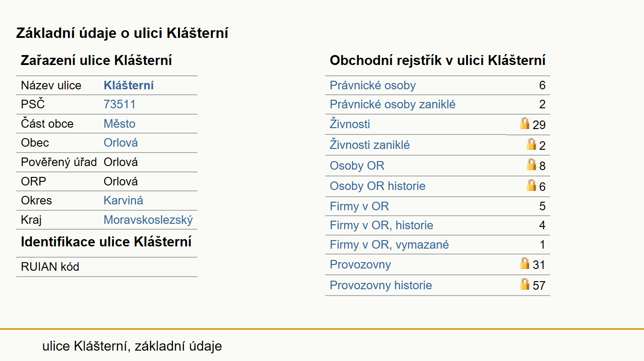
Task: Select the Právnické osoby zaniklé link
Action: tap(392, 105)
